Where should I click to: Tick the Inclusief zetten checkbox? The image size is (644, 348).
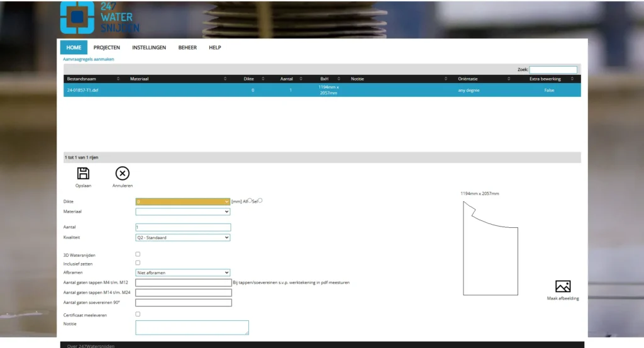coord(138,263)
